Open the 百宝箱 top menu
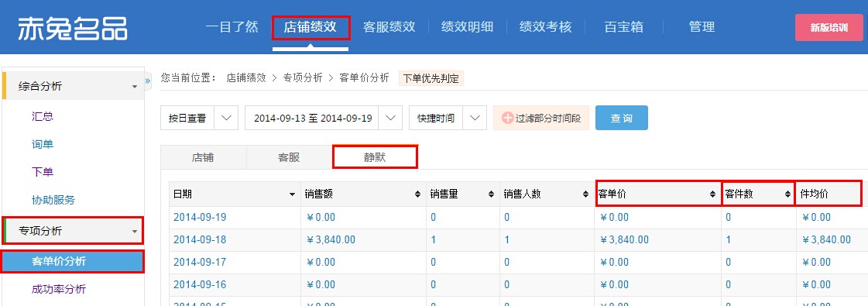 pos(624,26)
